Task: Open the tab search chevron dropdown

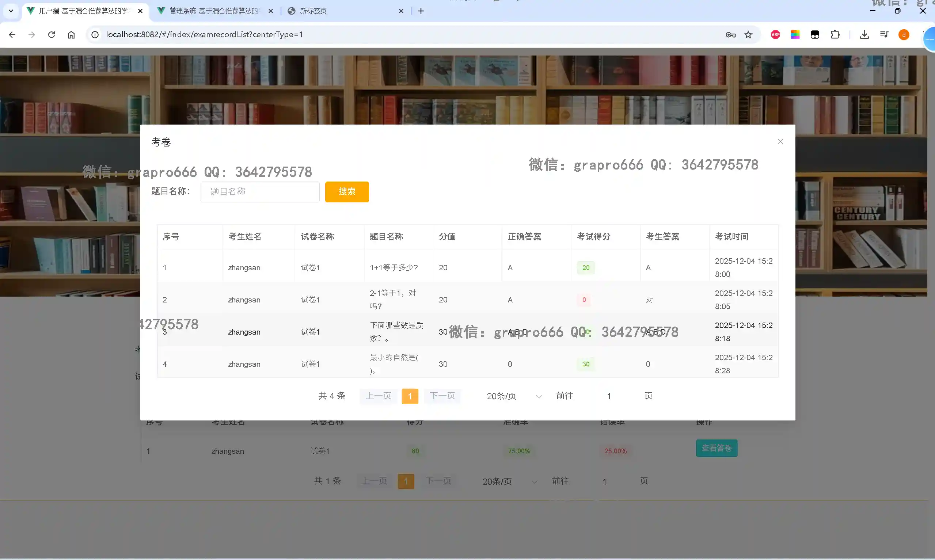Action: click(11, 11)
